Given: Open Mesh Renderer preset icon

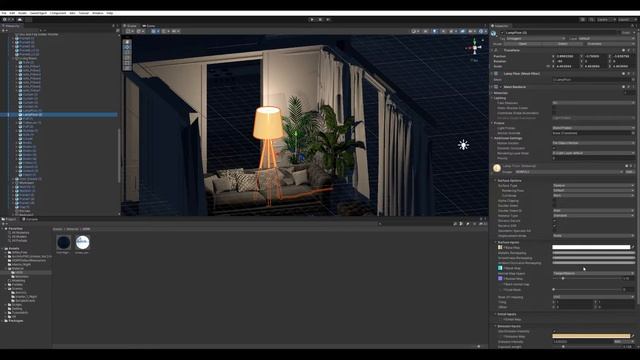Looking at the screenshot, I should (628, 87).
